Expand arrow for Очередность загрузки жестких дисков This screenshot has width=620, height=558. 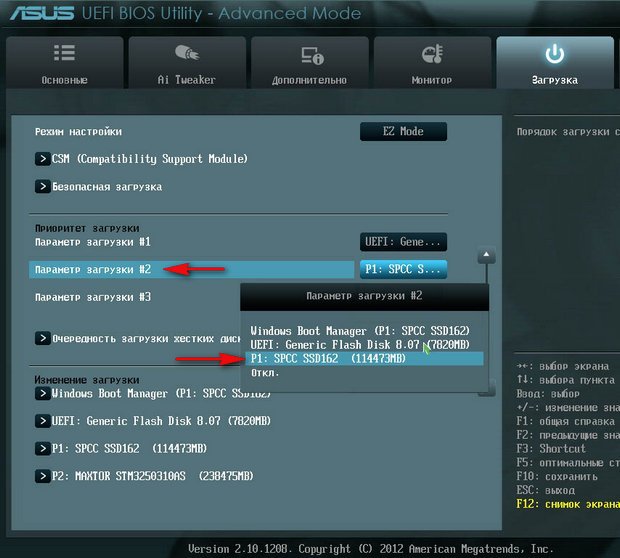43,339
